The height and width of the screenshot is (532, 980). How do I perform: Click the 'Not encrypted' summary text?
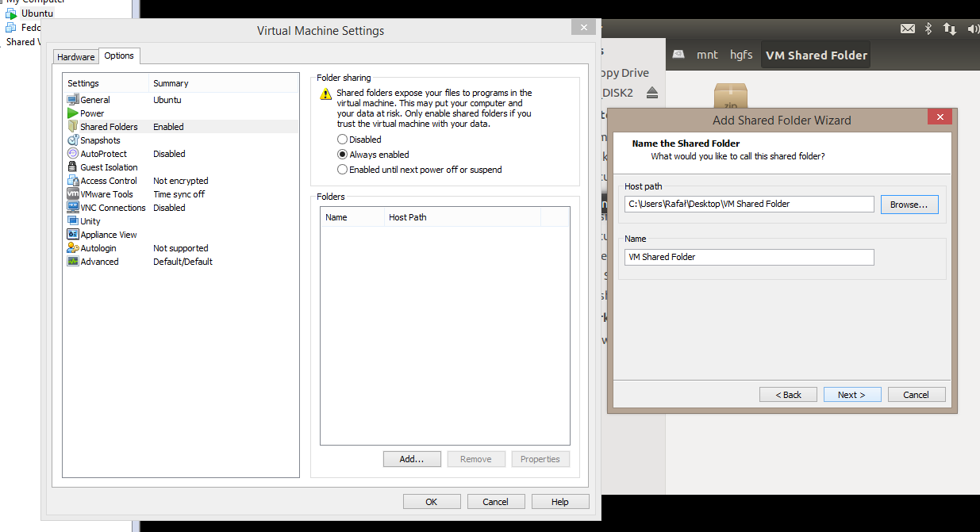coord(181,181)
